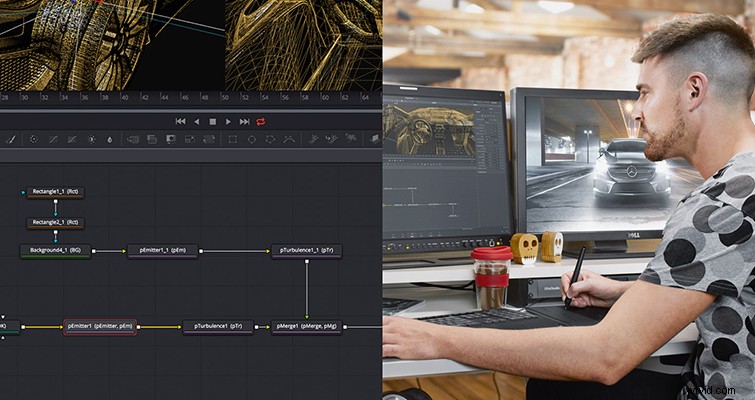This screenshot has height=400, width=755.
Task: Select the pMerge1 (pMerge, pMg) node
Action: click(307, 327)
